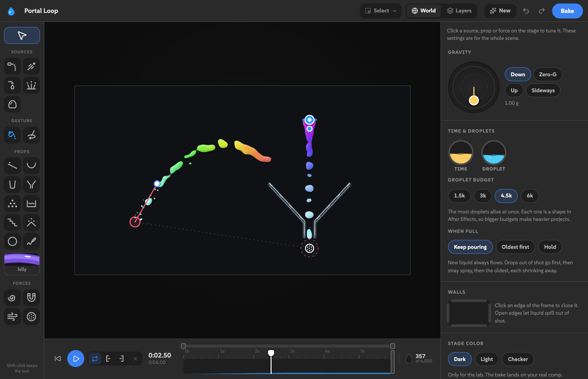
Task: Open the Select dropdown
Action: tap(380, 11)
